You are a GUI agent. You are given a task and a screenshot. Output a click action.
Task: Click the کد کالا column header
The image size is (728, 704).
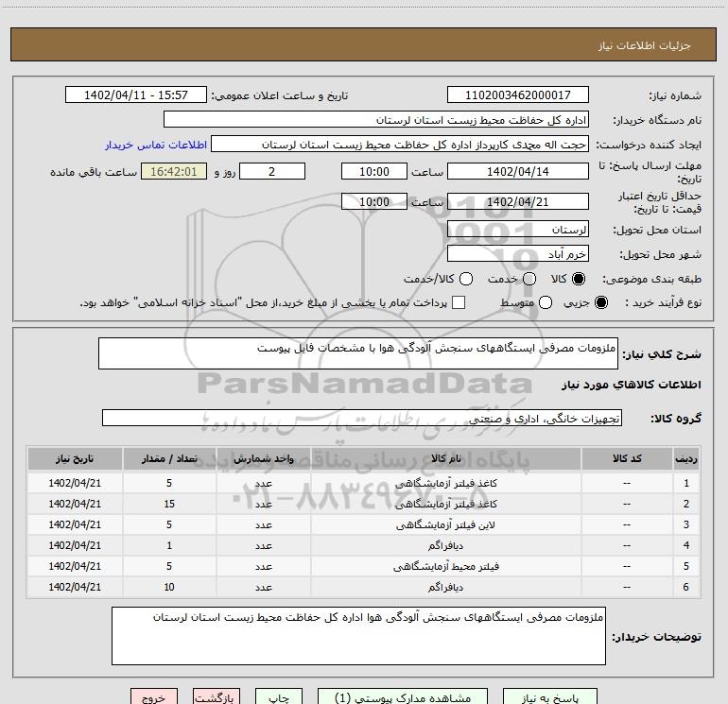627,458
